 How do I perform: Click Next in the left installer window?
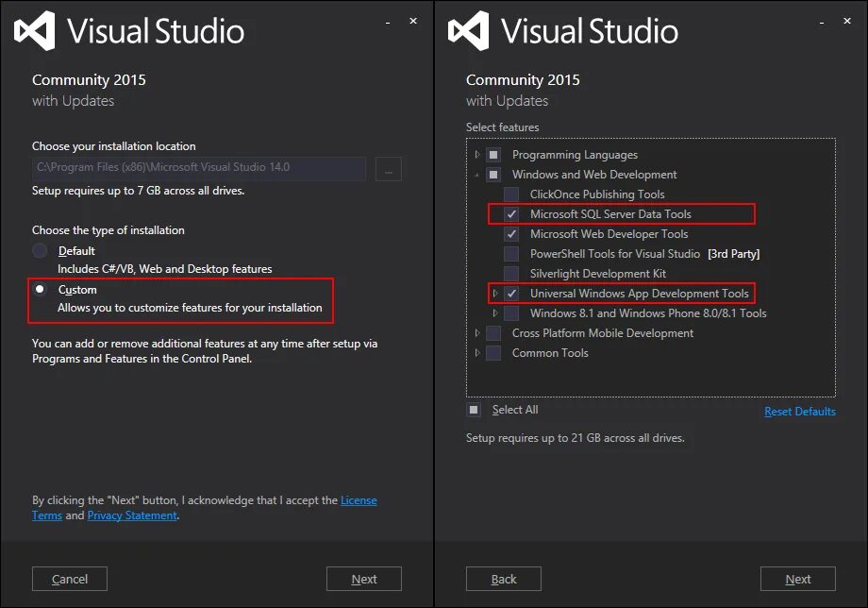click(x=363, y=579)
